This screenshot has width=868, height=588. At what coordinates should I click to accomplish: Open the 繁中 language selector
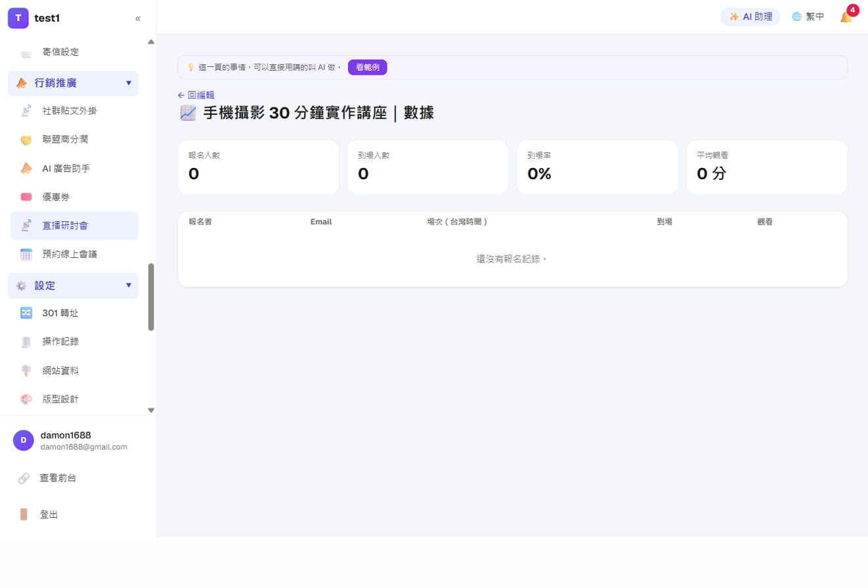click(808, 17)
